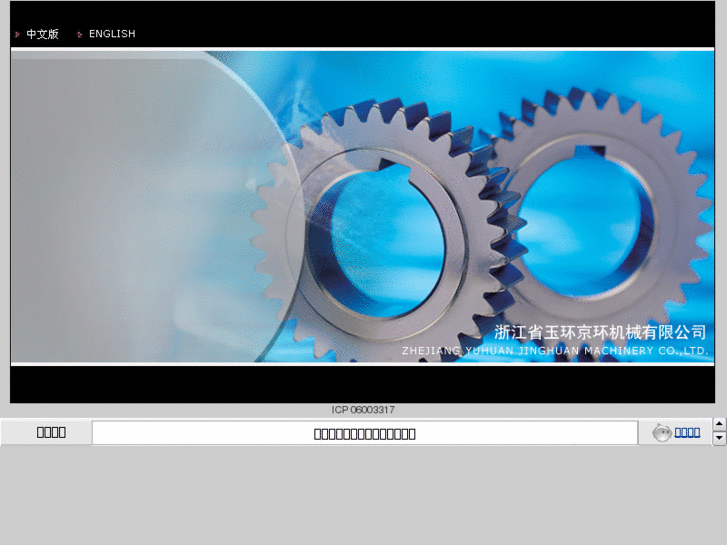This screenshot has width=727, height=545.
Task: Click the bold label left of bottom bar field
Action: pos(51,432)
